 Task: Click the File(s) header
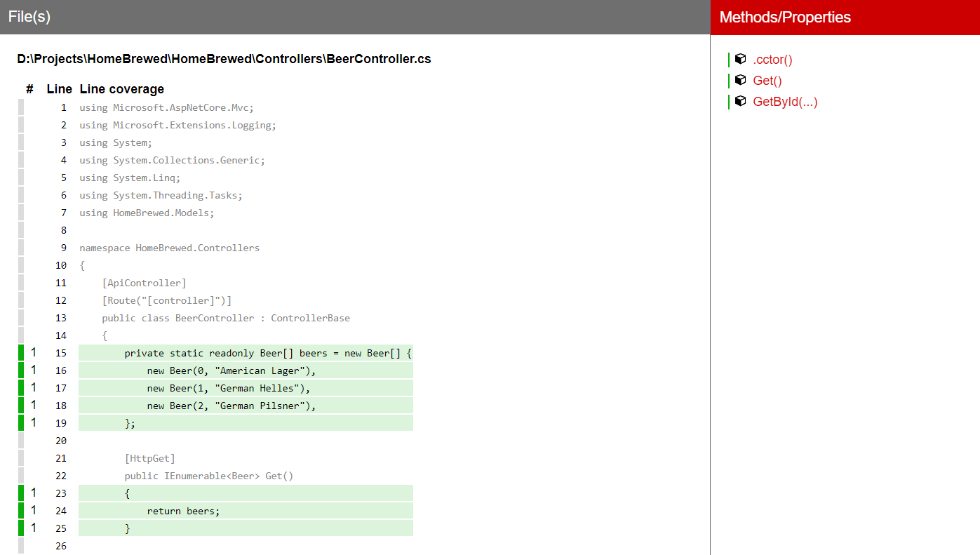point(29,17)
